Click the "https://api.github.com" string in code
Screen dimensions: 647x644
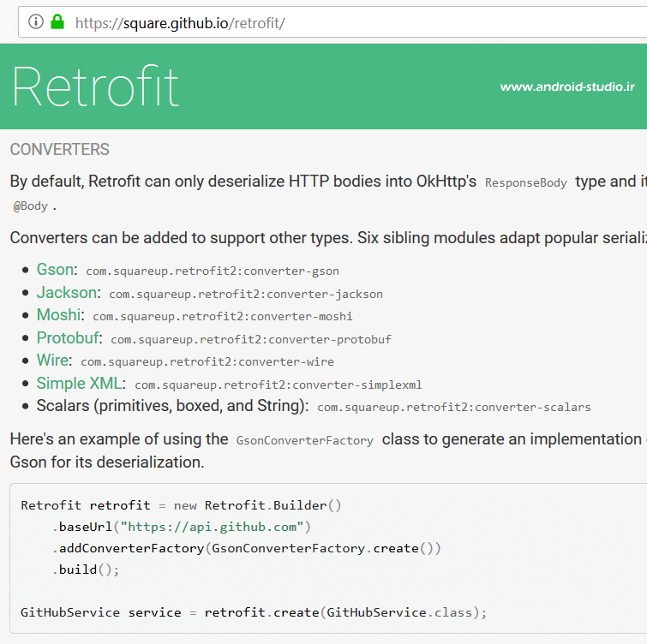click(x=212, y=527)
